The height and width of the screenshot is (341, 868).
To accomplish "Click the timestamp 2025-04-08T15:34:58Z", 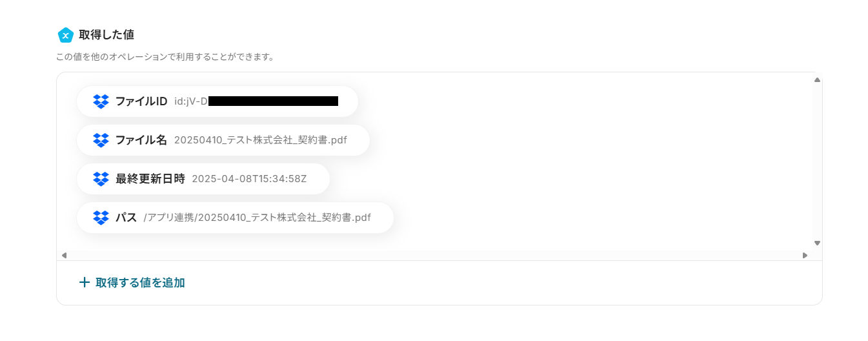I will click(x=249, y=179).
